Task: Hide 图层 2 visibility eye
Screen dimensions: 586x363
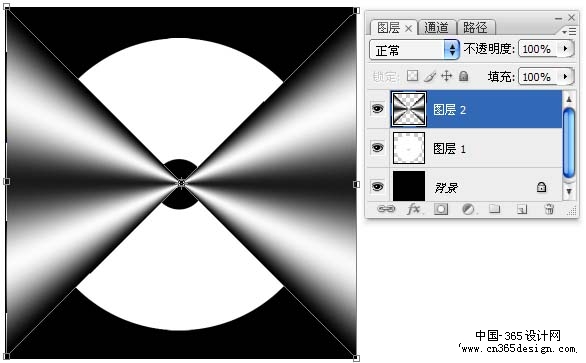Action: (x=377, y=108)
